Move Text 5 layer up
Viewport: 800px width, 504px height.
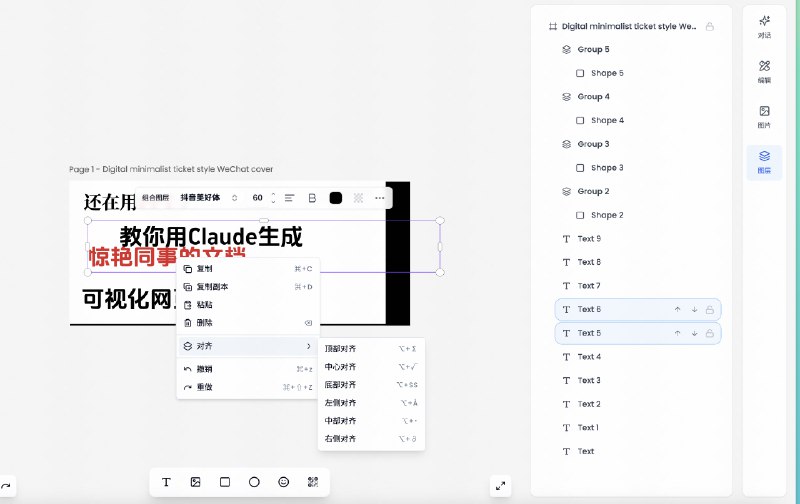pyautogui.click(x=678, y=333)
